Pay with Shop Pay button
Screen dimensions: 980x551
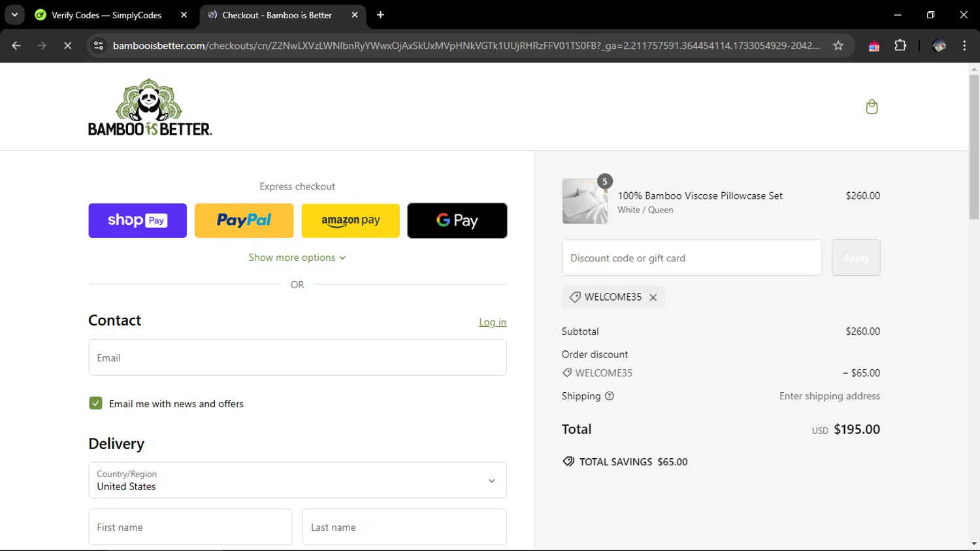[x=138, y=220]
